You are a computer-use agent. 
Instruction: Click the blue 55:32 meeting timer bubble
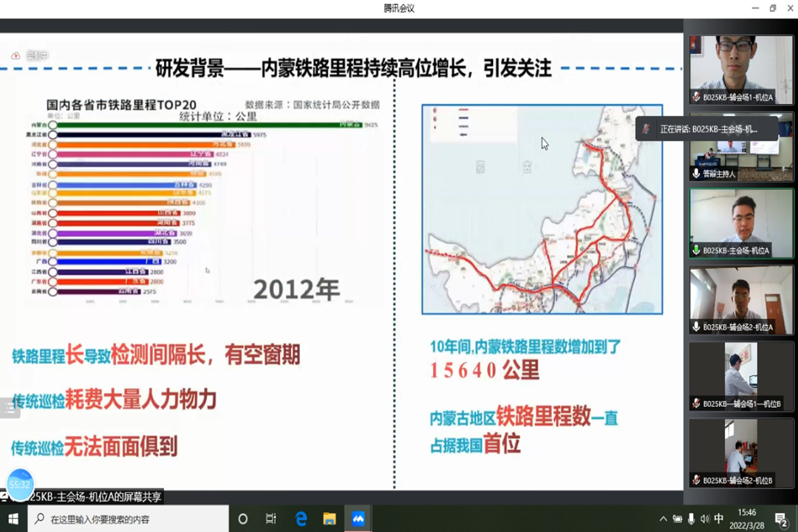pos(20,484)
